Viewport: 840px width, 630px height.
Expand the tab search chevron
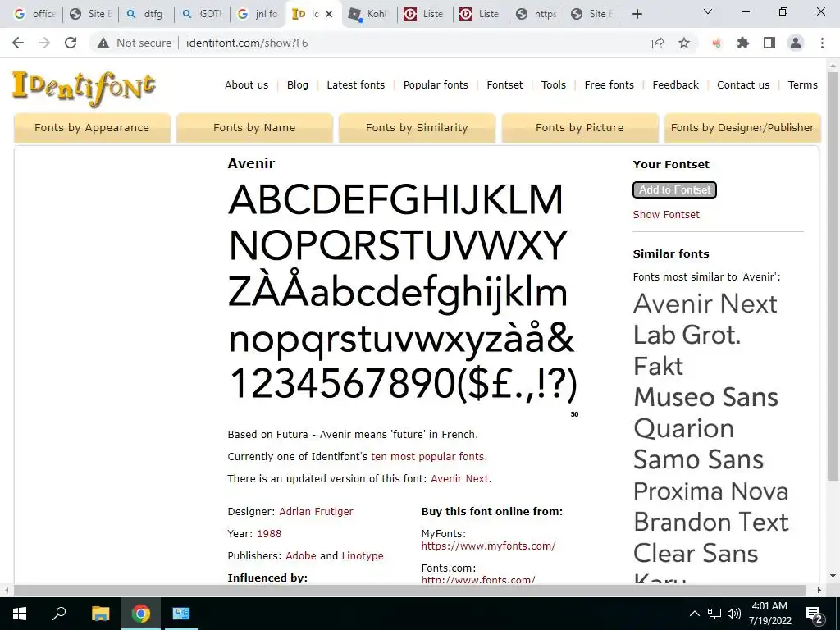(708, 11)
